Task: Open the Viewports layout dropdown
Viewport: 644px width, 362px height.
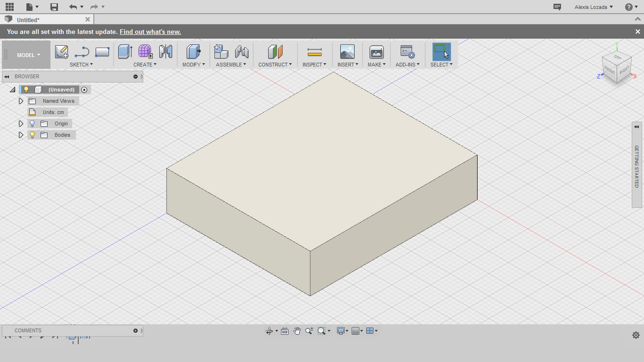Action: coord(372,331)
